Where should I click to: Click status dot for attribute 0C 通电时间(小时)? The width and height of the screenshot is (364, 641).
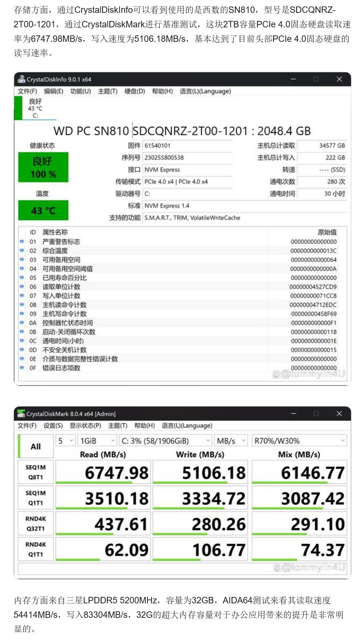coord(22,340)
